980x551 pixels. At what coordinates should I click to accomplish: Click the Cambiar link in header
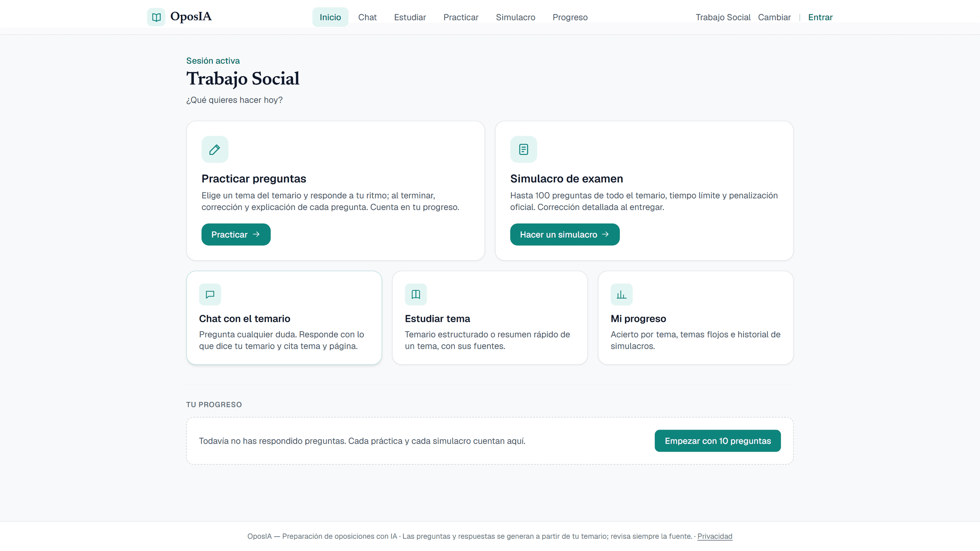774,17
